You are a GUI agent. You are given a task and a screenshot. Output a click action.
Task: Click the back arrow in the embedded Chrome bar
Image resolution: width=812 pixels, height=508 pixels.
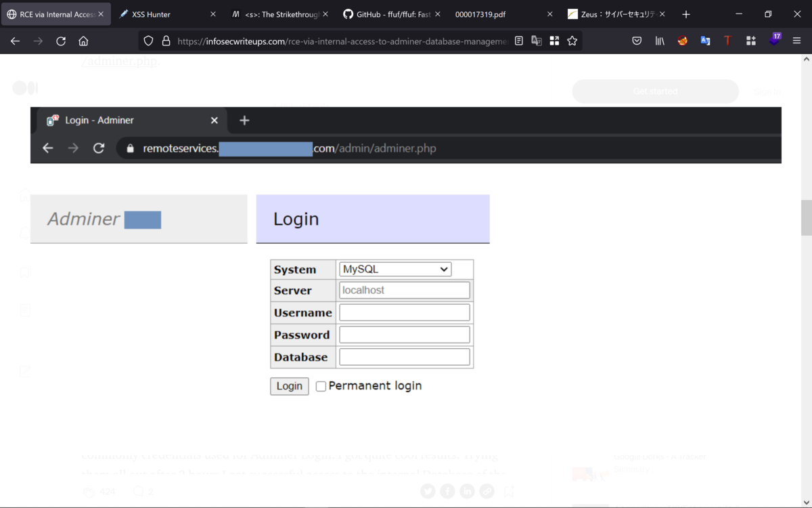tap(47, 148)
